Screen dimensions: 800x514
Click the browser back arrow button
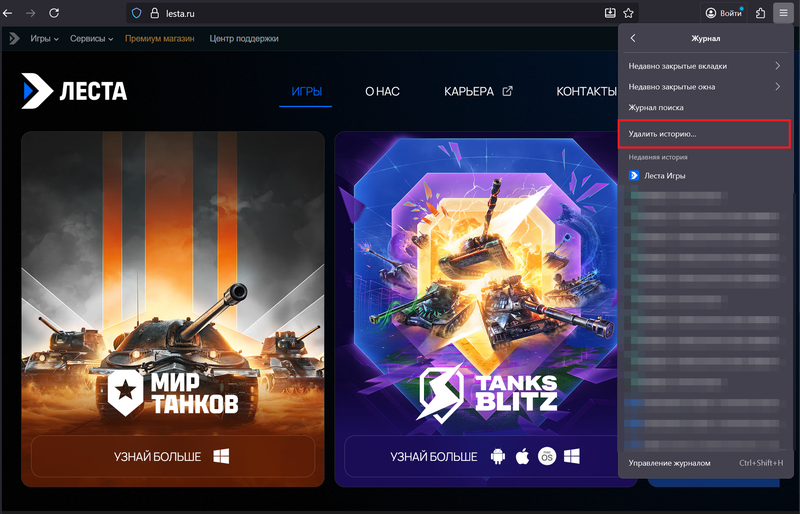tap(8, 13)
